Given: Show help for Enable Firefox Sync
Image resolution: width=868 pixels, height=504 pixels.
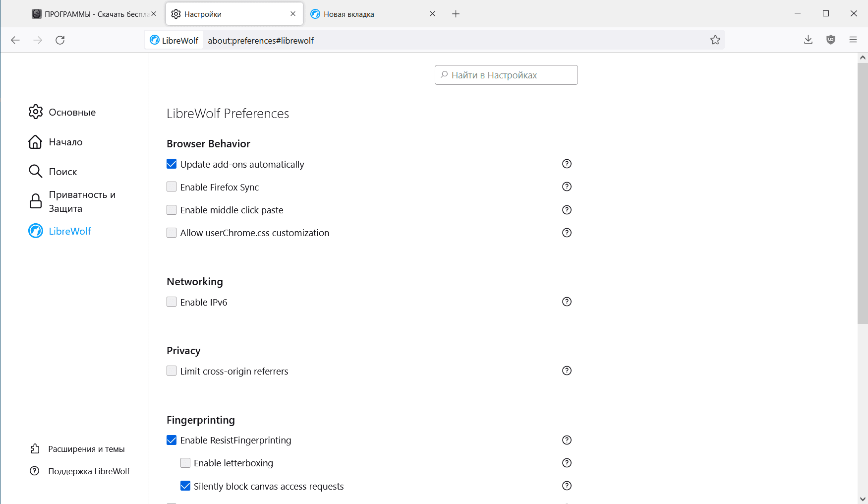Looking at the screenshot, I should click(x=567, y=187).
